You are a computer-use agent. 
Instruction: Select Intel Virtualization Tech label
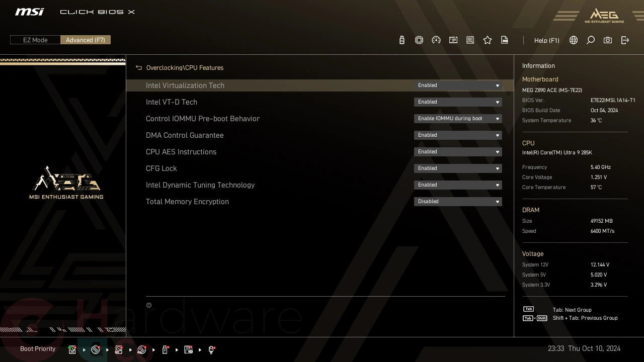[x=185, y=85]
